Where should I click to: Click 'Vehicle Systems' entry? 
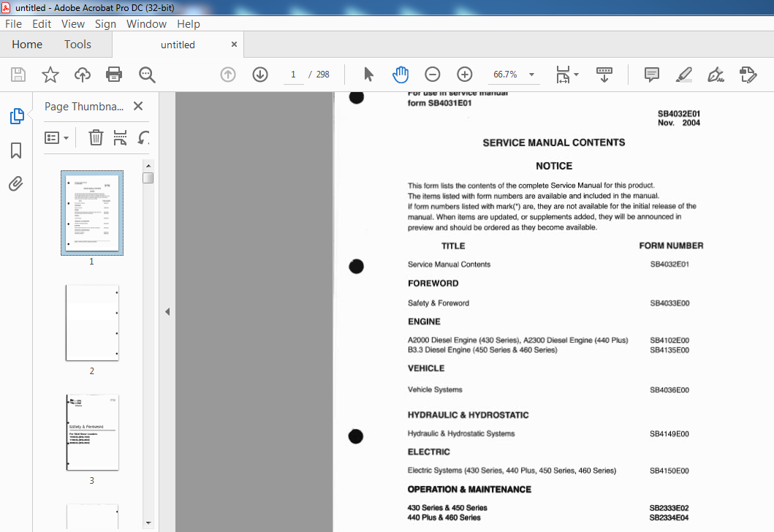435,389
